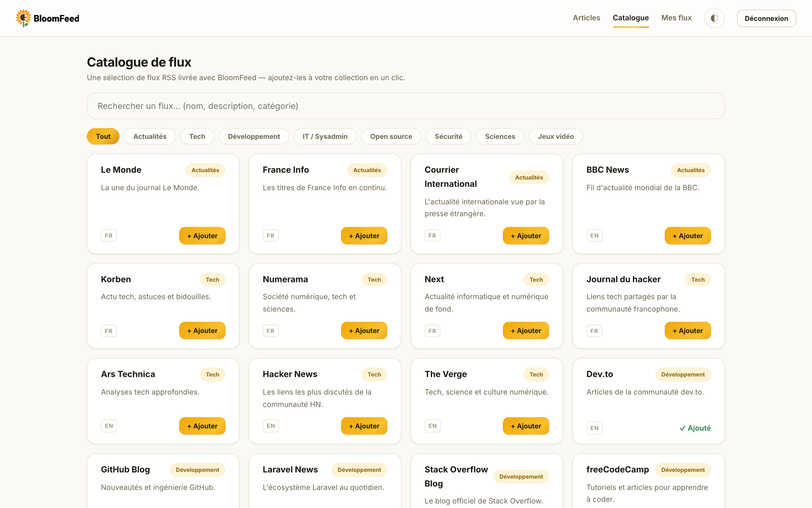Viewport: 812px width, 508px height.
Task: Click The Verge card title
Action: (x=445, y=374)
